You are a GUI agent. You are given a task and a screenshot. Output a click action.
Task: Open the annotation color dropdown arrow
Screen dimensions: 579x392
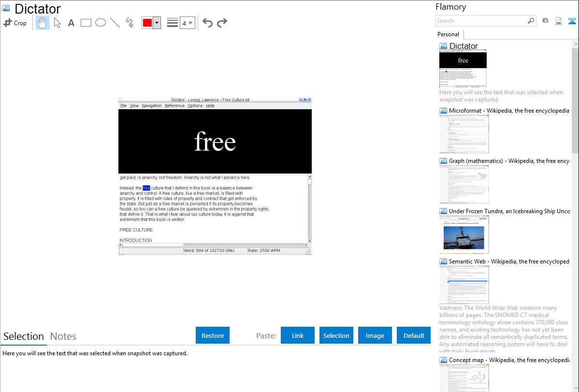(157, 23)
